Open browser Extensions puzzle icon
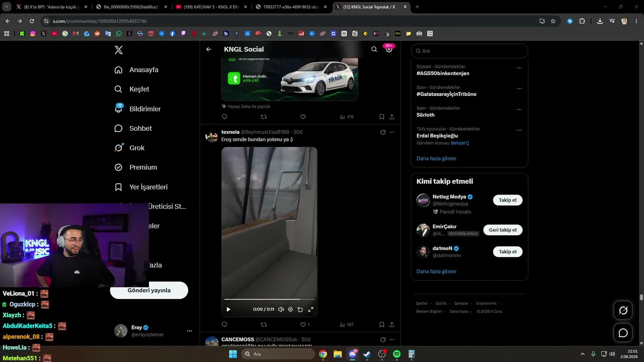Screen dimensions: 644x362 (x=582, y=21)
